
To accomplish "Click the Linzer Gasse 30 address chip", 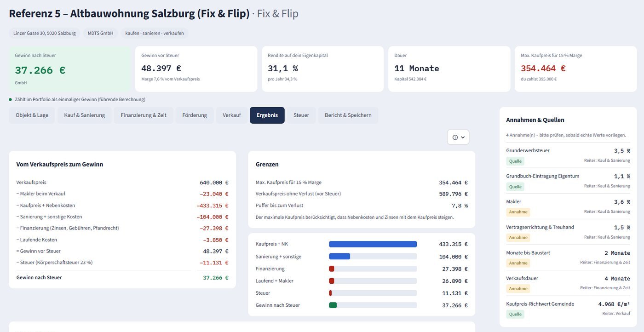I will [45, 33].
